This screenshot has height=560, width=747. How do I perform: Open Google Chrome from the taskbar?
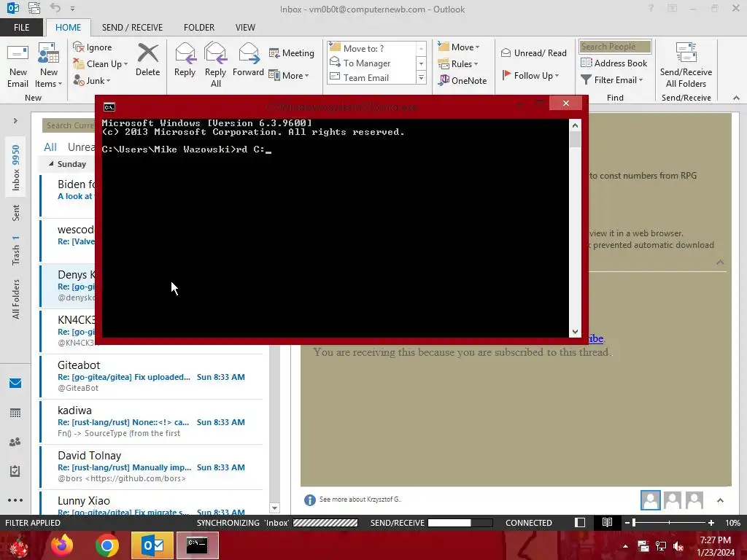[107, 545]
